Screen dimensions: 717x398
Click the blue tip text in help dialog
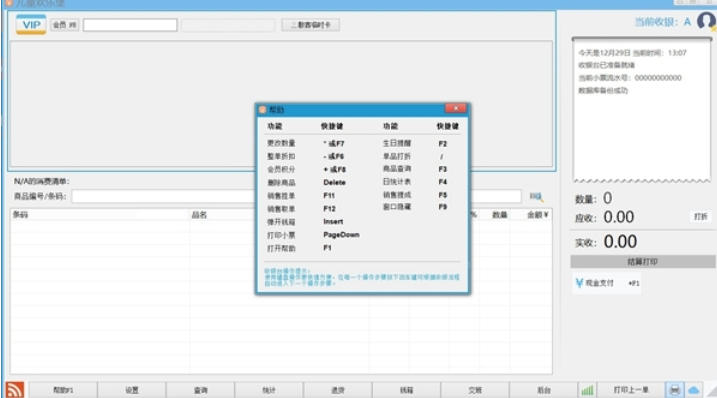point(362,277)
